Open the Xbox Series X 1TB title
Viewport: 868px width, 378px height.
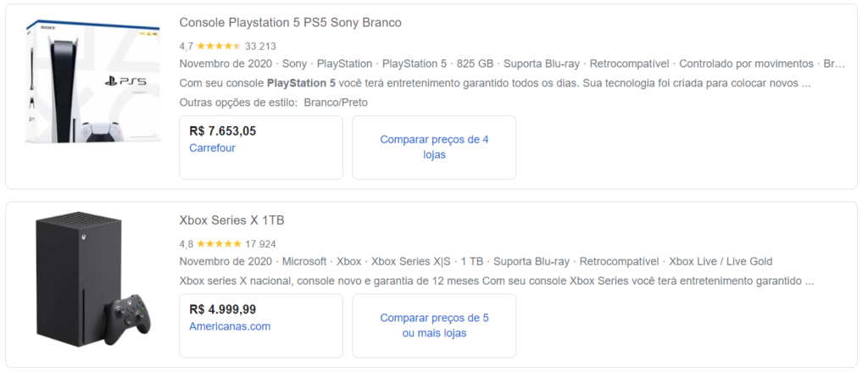coord(231,220)
